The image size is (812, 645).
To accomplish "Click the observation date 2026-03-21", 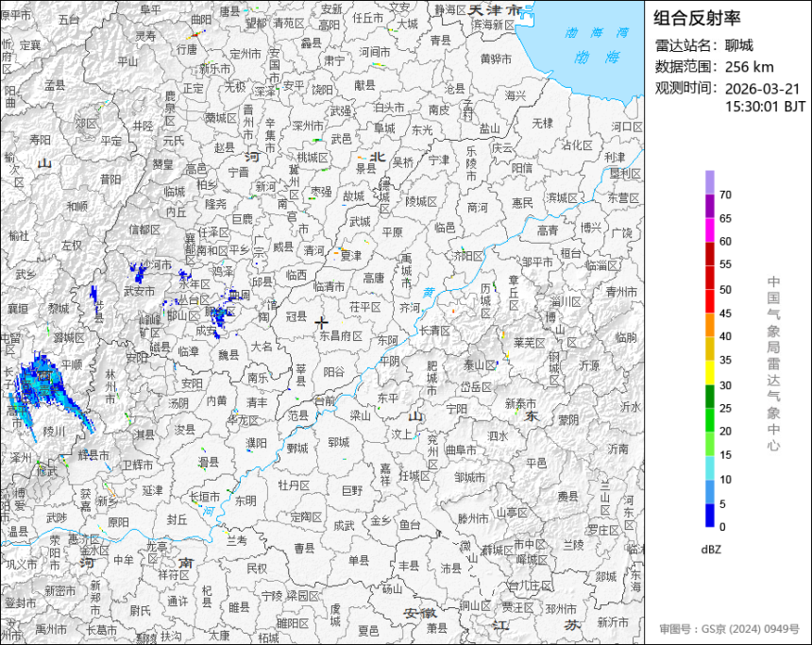I will (762, 89).
